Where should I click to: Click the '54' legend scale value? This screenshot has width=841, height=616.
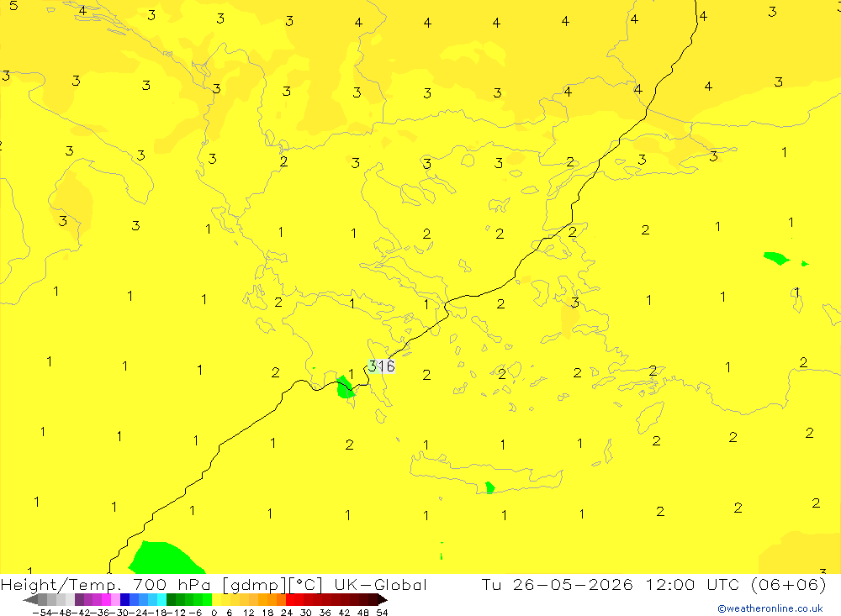[x=382, y=613]
